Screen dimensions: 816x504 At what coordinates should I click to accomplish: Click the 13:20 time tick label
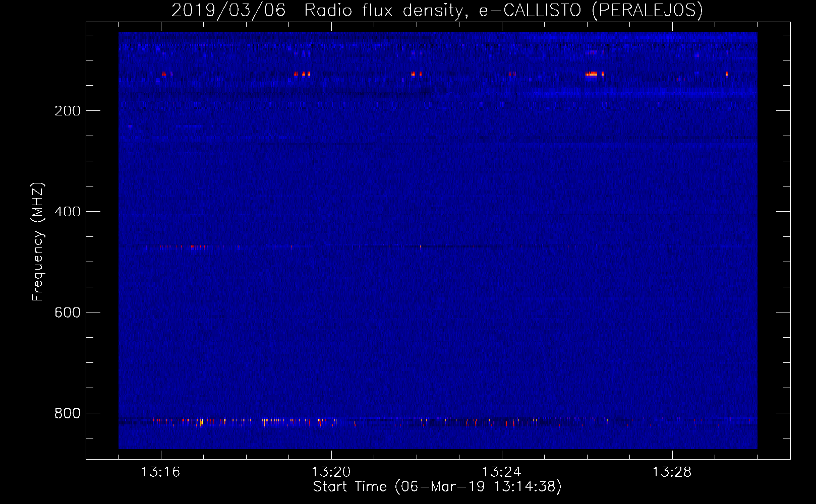(331, 472)
